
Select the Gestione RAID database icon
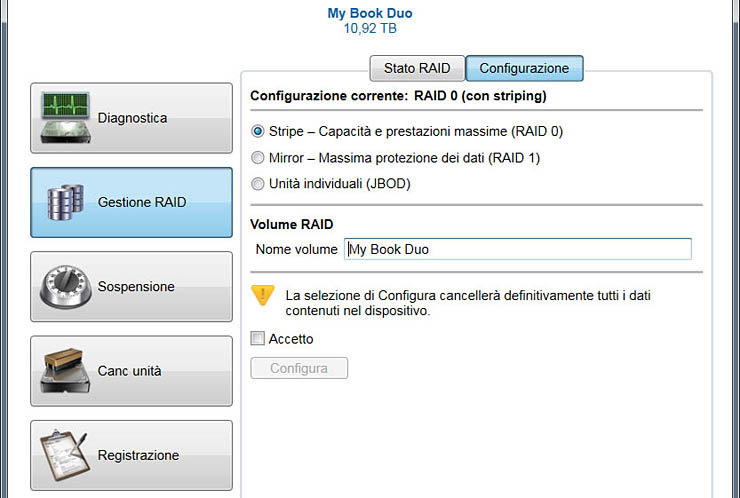point(65,202)
